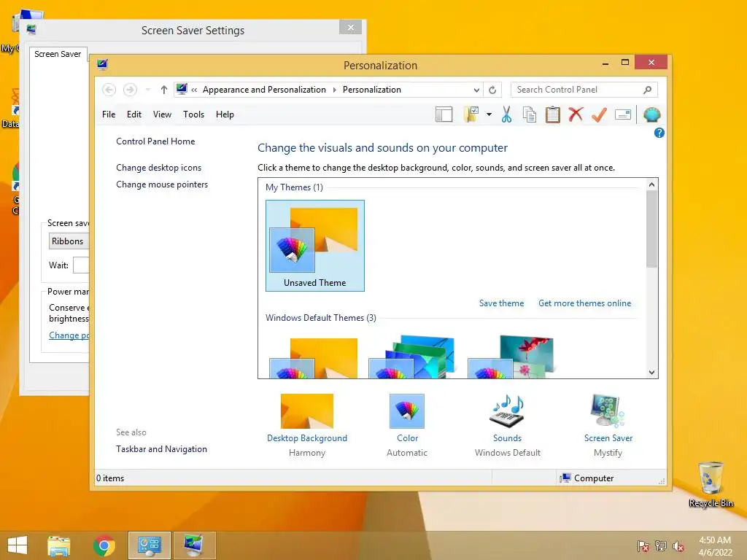Viewport: 747px width, 560px height.
Task: Click theme list scroll up arrow
Action: coord(651,184)
